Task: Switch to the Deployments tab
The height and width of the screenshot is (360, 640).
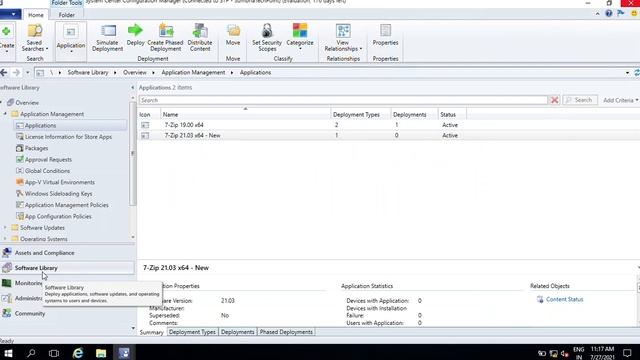Action: (238, 332)
